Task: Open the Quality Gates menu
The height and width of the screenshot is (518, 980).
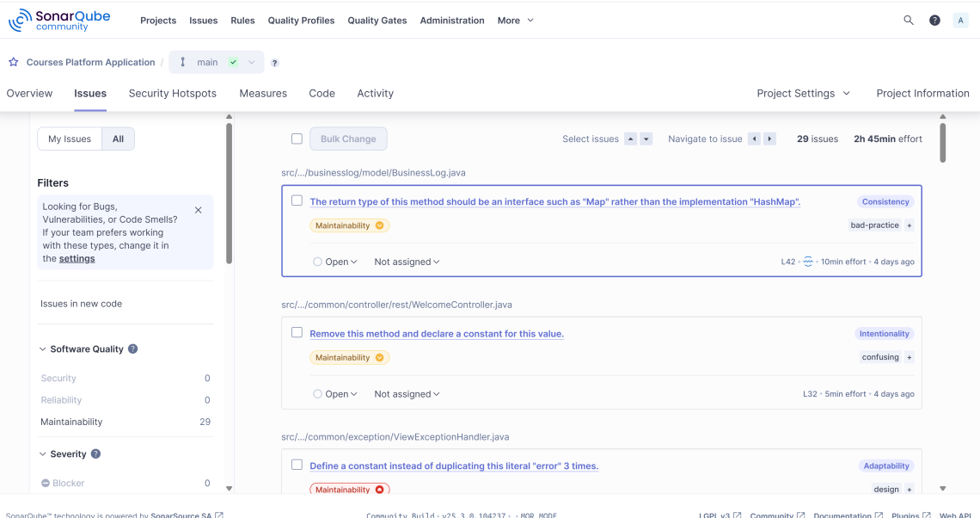Action: point(377,20)
